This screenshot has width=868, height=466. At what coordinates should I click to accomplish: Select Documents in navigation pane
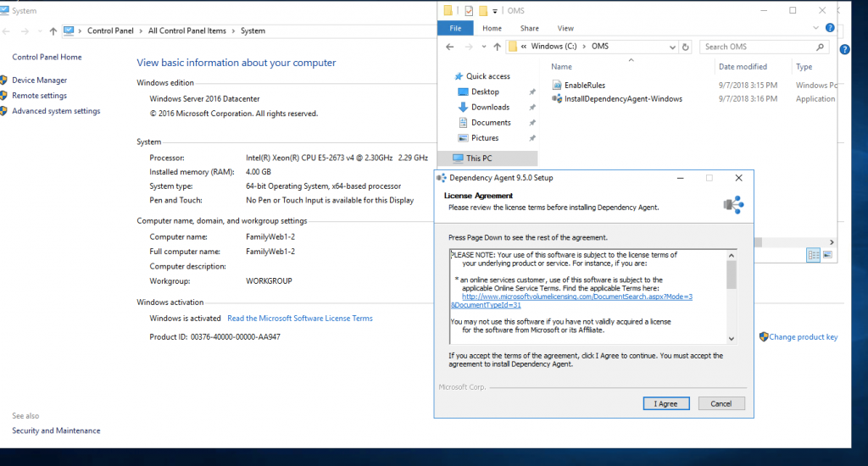491,123
